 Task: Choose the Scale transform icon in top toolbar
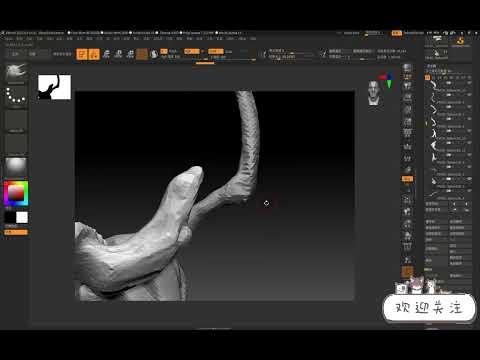point(118,54)
